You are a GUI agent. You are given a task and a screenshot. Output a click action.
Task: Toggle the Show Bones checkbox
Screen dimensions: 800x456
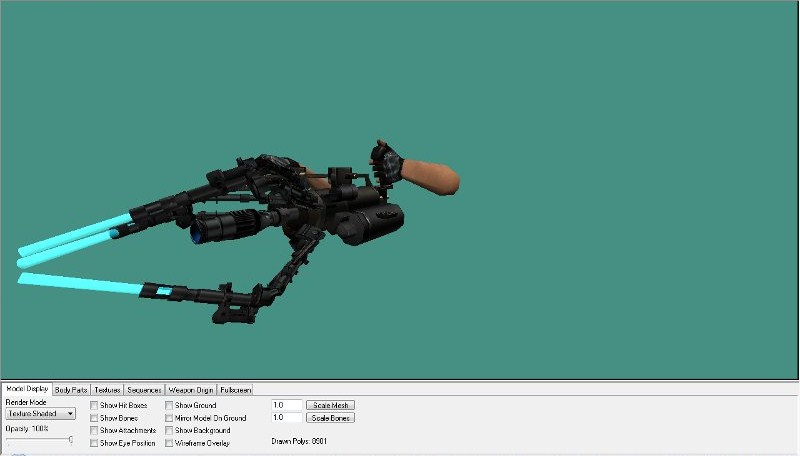[95, 418]
